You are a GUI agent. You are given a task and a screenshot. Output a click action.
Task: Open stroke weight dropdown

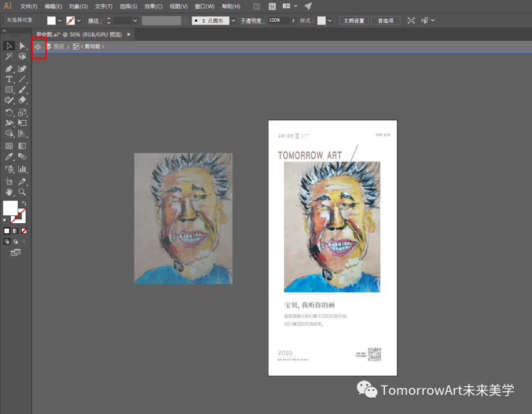135,20
